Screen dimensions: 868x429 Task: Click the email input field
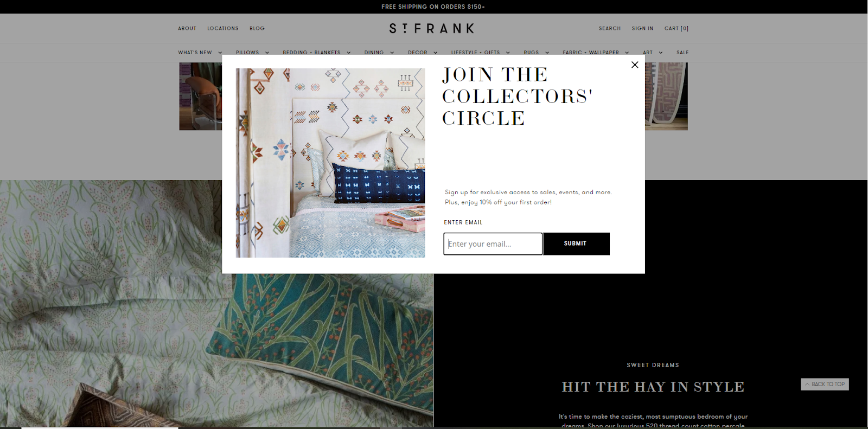[x=493, y=244]
